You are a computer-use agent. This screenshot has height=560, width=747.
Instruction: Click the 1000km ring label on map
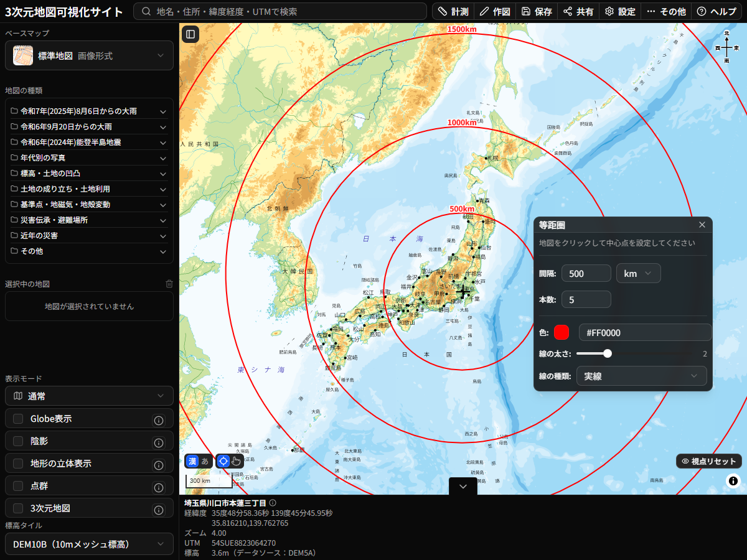click(462, 123)
